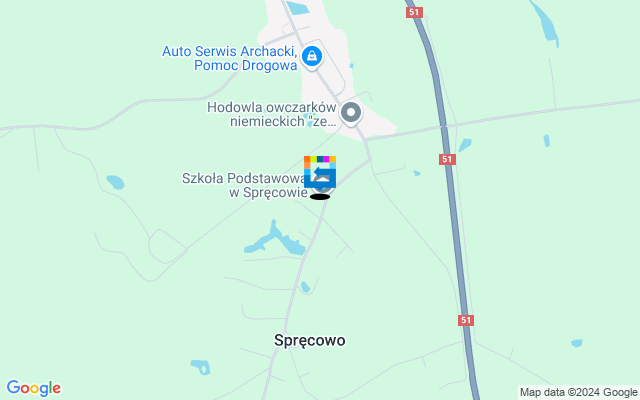Screen dimensions: 640x400
Task: Select the long narrow pond in top-right corner
Action: pyautogui.click(x=545, y=22)
